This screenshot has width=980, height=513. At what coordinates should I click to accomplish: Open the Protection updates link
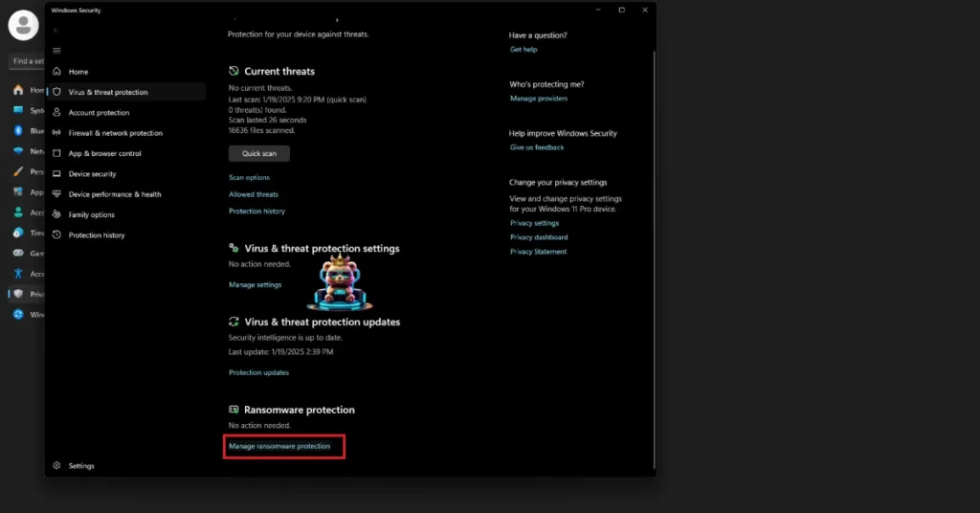(258, 372)
